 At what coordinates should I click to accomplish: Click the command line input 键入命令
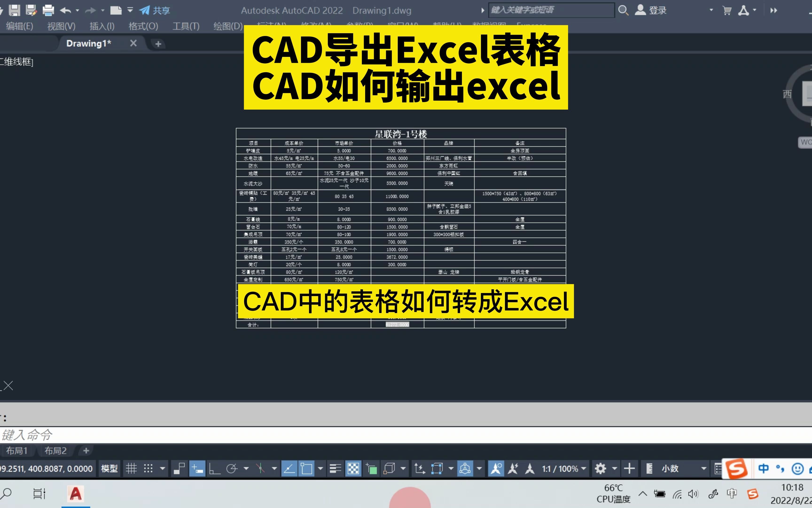pyautogui.click(x=406, y=435)
